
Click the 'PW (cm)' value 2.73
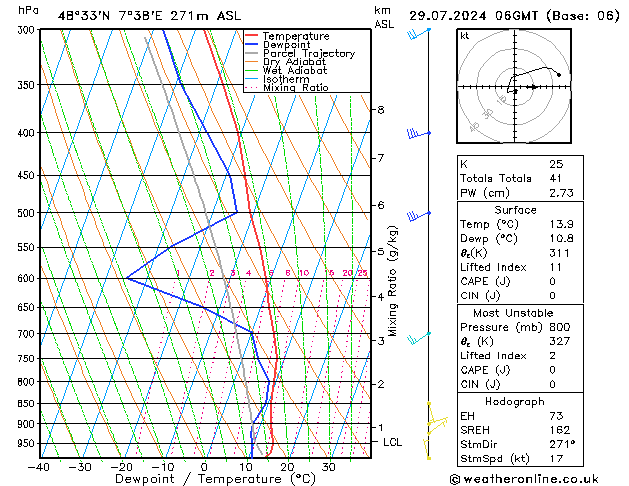click(x=561, y=193)
